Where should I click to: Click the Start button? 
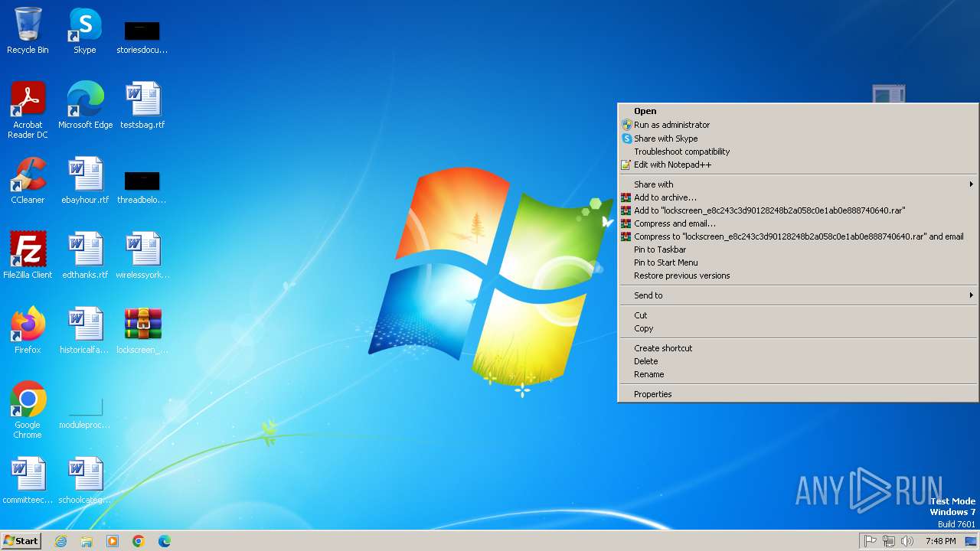(21, 541)
